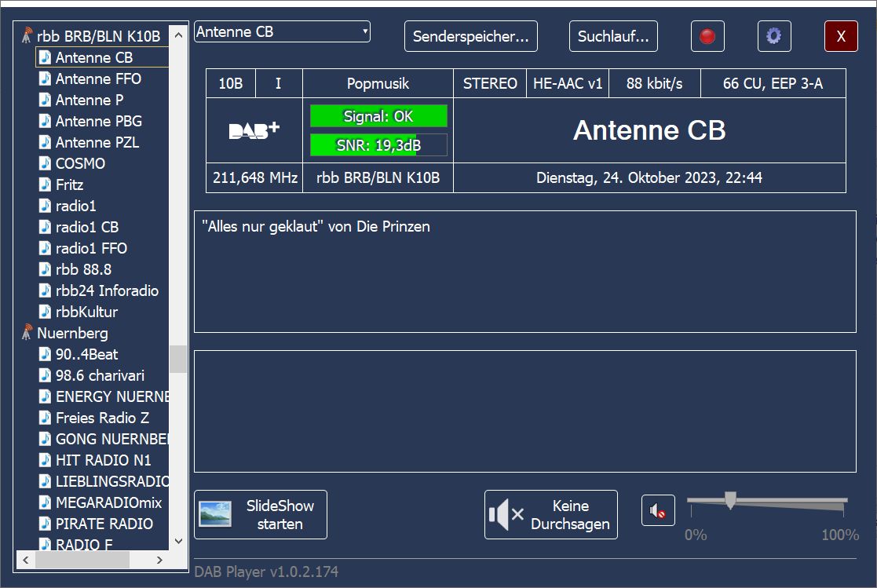Start recording with the red record button
Viewport: 877px width, 588px height.
pyautogui.click(x=707, y=36)
